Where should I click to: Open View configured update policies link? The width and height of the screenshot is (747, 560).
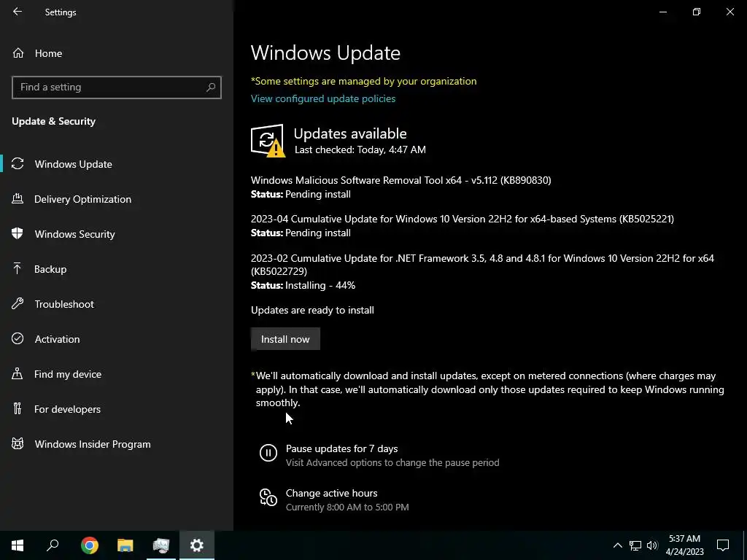[x=323, y=98]
